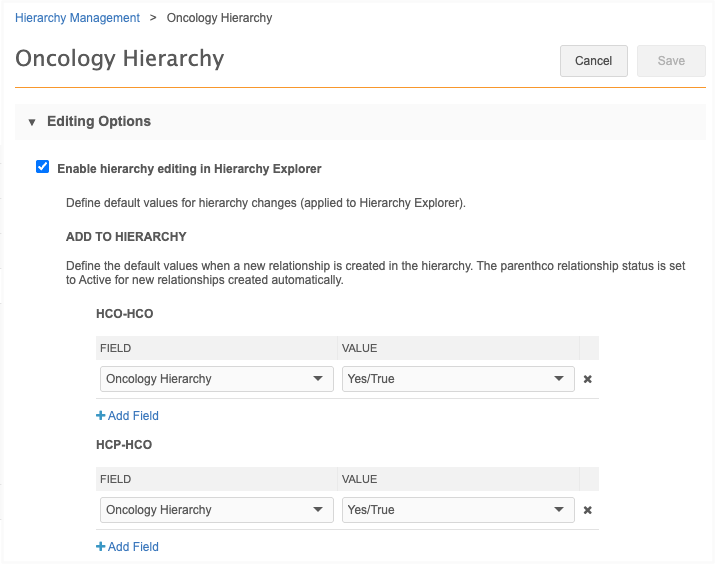
Task: Open the HCO-HCO Value dropdown showing Yes/True
Action: tap(457, 379)
